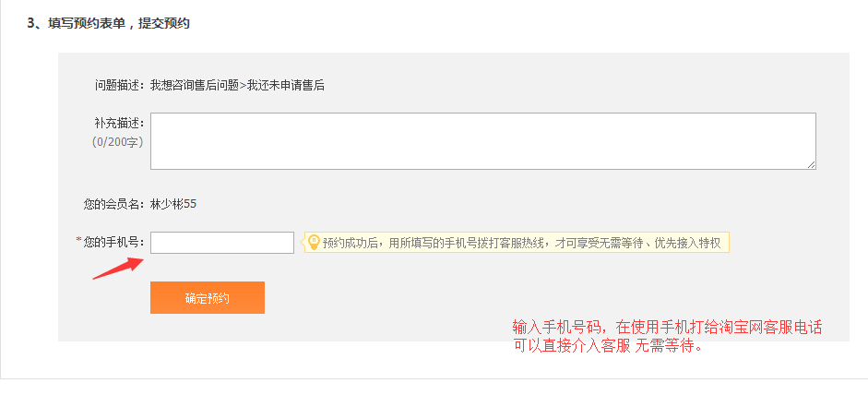Screen dimensions: 868x395
Task: Click the red note 可以直接介入客服 line
Action: (609, 346)
